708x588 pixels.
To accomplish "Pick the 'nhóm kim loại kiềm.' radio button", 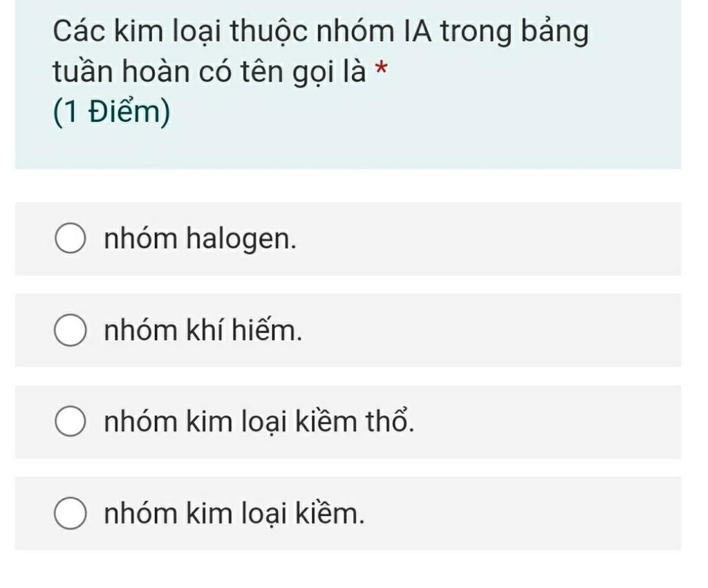I will [x=70, y=513].
